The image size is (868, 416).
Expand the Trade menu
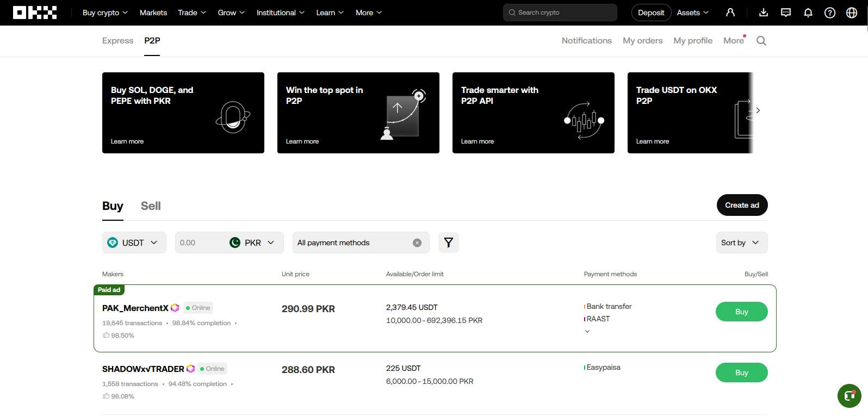[x=192, y=13]
